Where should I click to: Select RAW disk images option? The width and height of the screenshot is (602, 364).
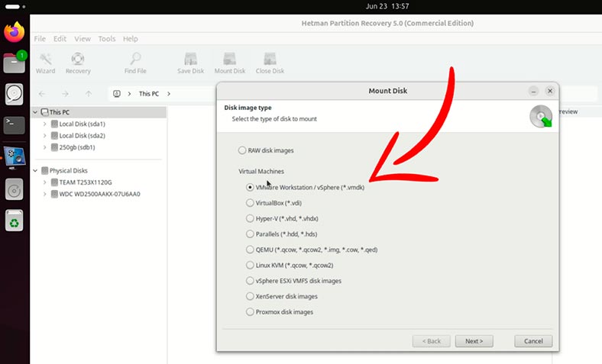pos(242,150)
